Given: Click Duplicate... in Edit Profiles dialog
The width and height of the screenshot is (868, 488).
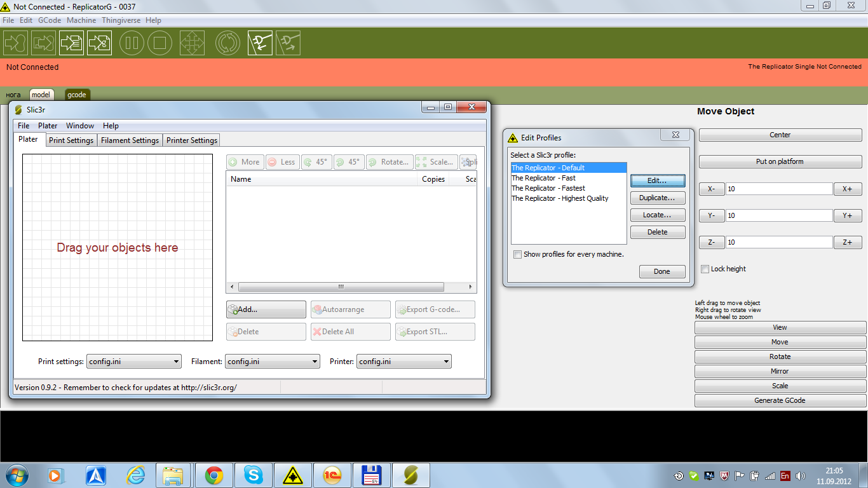Looking at the screenshot, I should point(657,198).
